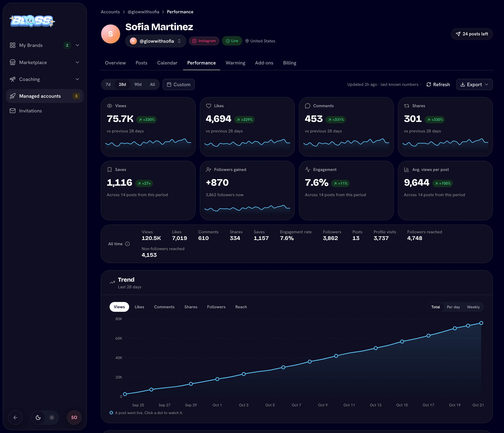Viewport: 504px width, 433px height.
Task: Open the Export dropdown
Action: click(x=474, y=84)
